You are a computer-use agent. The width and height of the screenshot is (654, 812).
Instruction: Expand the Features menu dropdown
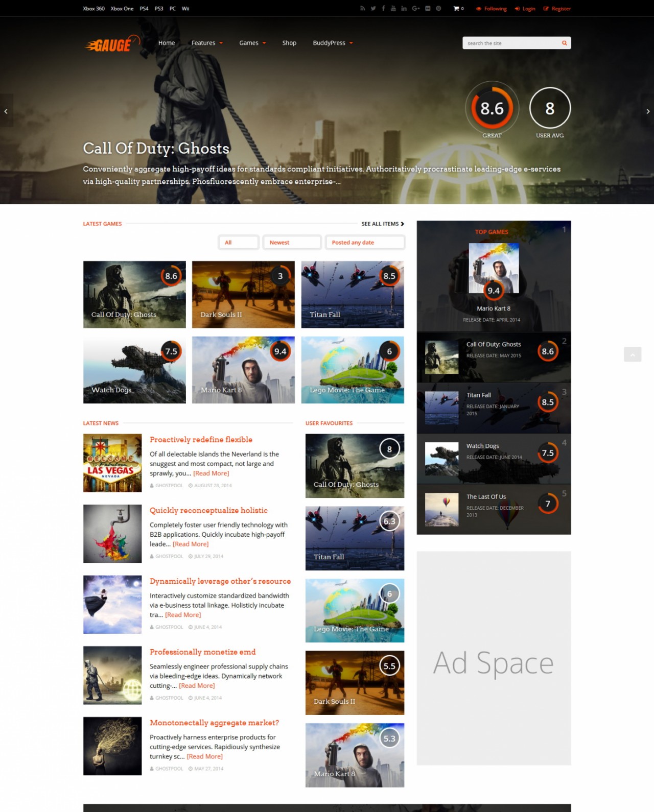pos(207,43)
